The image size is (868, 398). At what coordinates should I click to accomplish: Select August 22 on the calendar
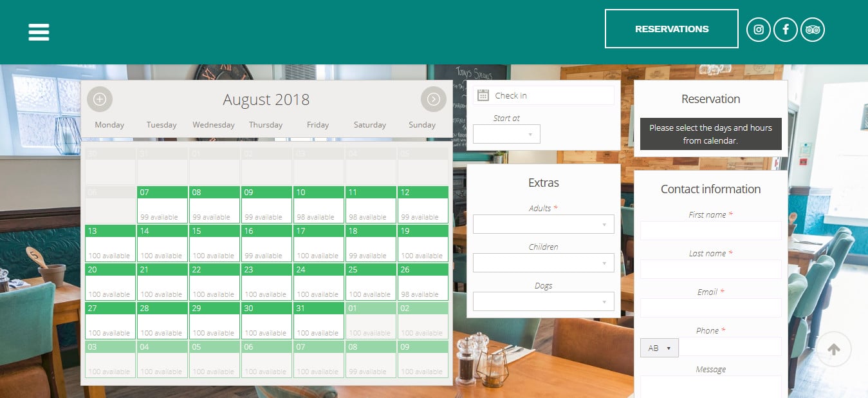tap(214, 282)
